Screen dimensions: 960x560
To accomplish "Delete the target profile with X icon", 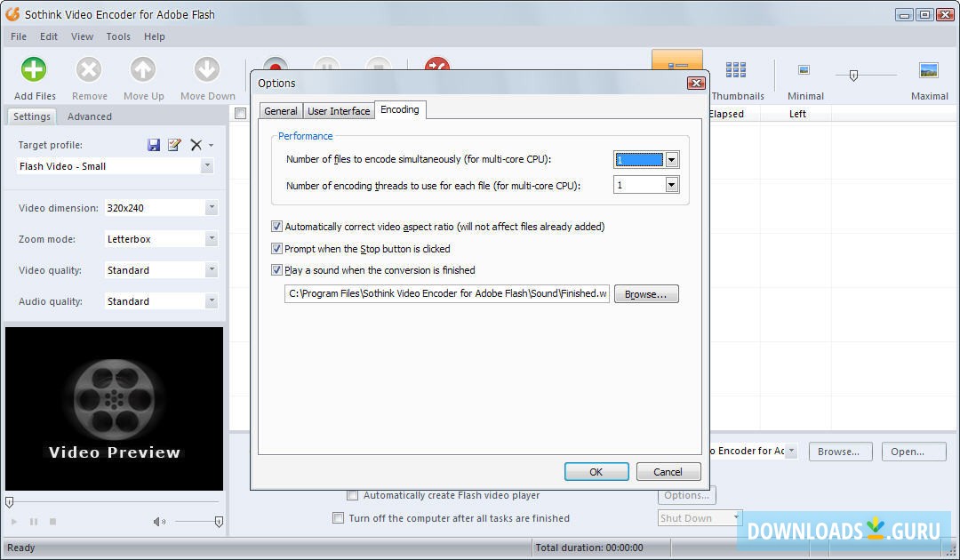I will tap(196, 144).
